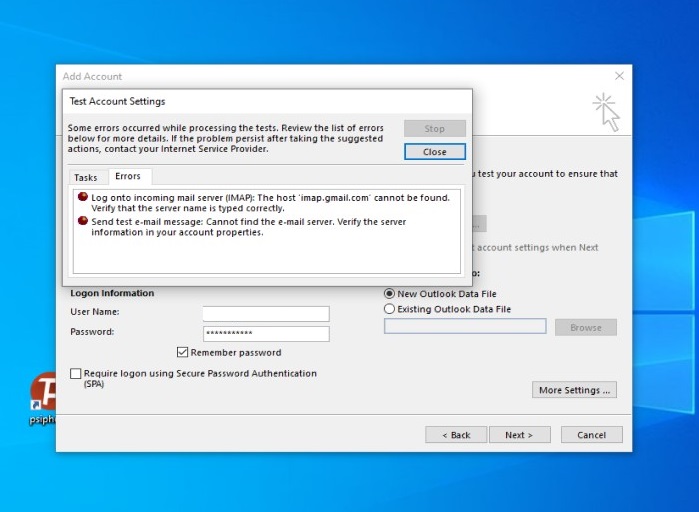The image size is (699, 512).
Task: Click the red Send test e-mail error icon
Action: [x=82, y=221]
